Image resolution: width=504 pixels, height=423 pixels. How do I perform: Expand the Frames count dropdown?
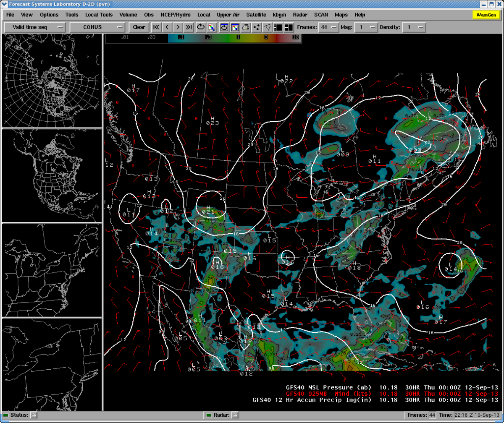coord(328,27)
